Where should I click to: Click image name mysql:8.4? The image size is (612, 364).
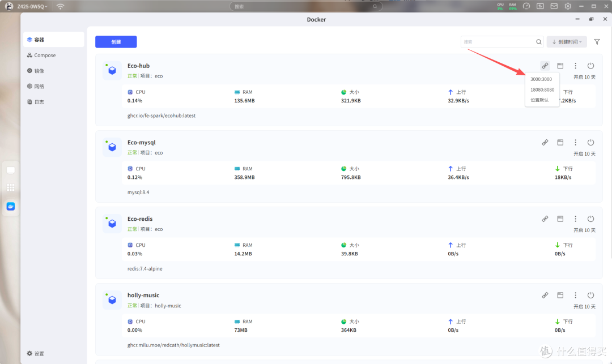point(138,192)
